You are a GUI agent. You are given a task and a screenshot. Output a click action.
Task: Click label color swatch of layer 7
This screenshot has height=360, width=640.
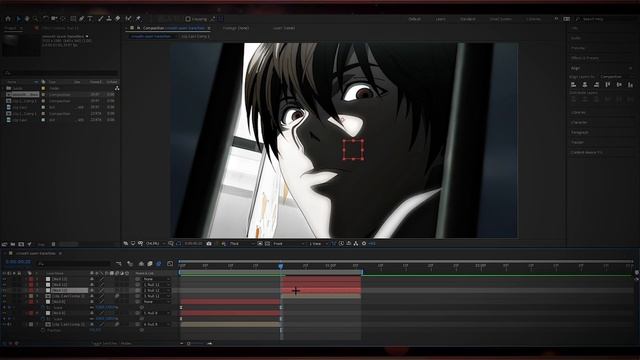click(x=31, y=324)
